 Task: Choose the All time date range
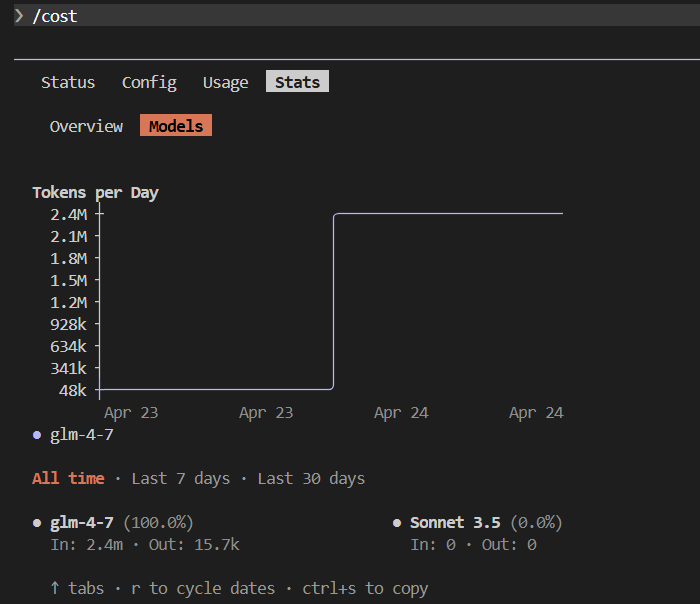[68, 478]
